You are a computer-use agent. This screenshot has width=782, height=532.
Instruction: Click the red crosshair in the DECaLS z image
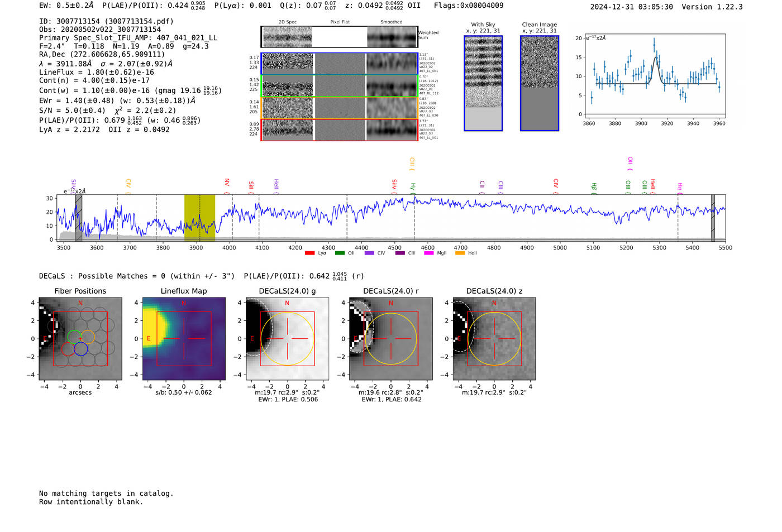point(494,339)
